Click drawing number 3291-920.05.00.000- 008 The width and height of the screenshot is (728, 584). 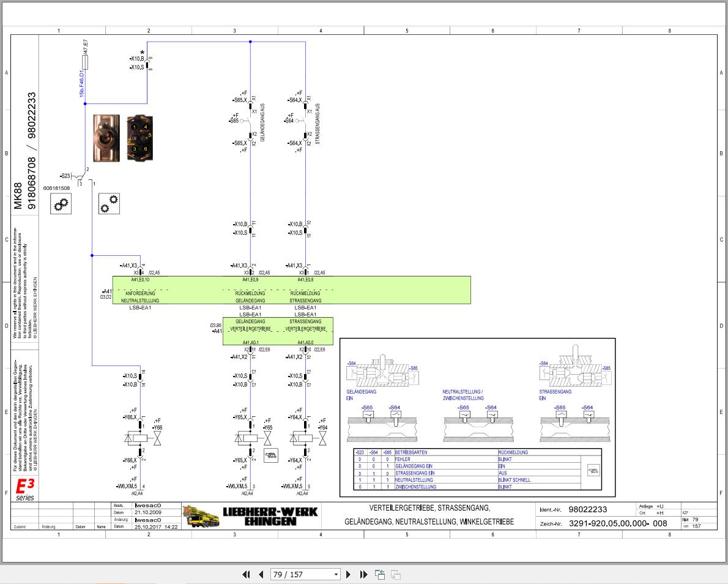(618, 523)
